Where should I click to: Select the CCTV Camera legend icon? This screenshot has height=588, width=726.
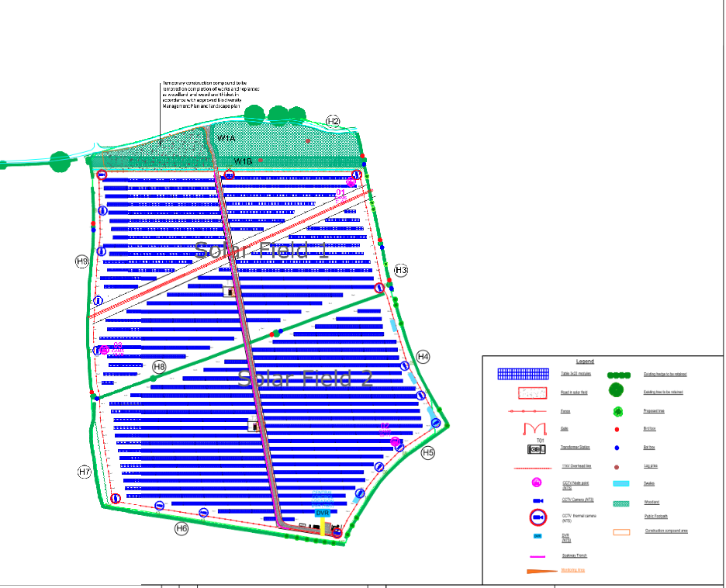538,500
